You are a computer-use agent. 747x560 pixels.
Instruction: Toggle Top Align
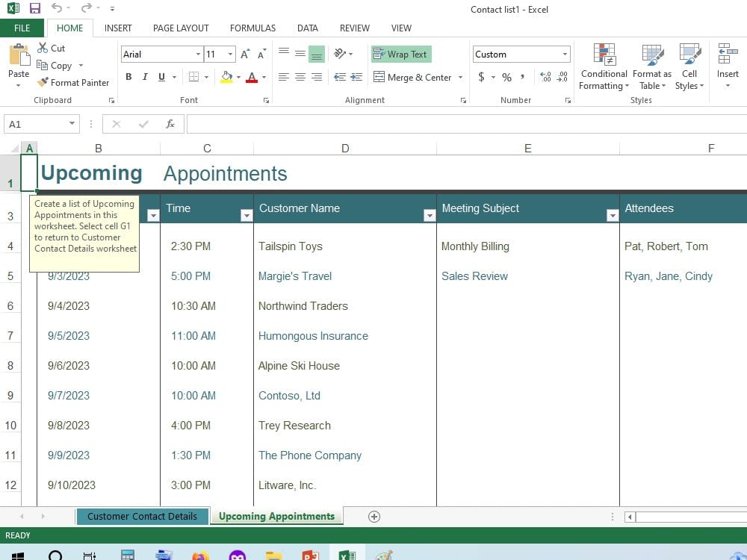(x=284, y=53)
